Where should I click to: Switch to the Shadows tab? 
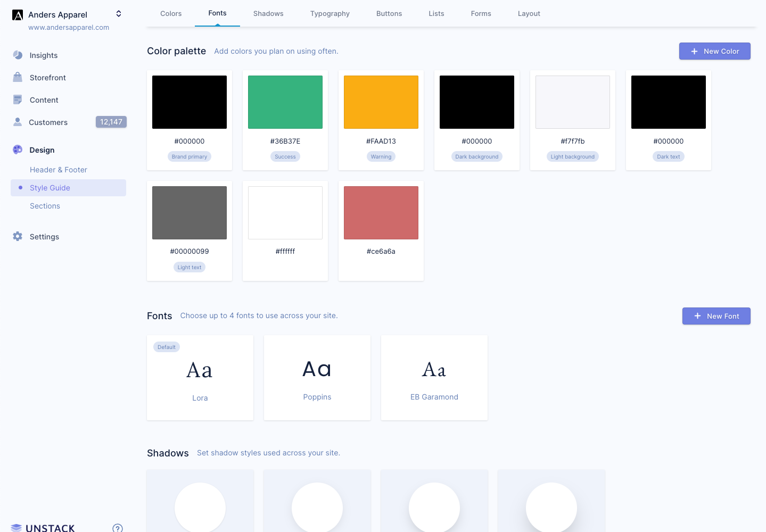[268, 13]
